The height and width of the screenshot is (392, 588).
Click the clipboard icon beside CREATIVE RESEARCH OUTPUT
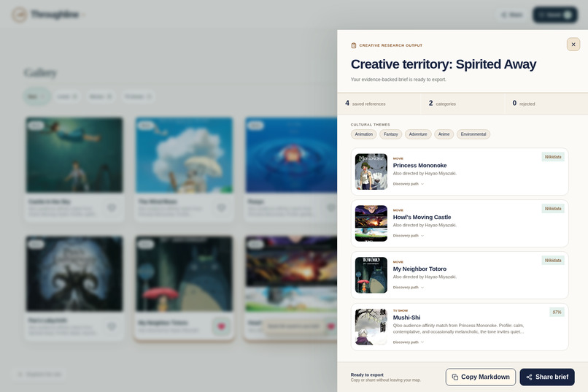pos(353,45)
